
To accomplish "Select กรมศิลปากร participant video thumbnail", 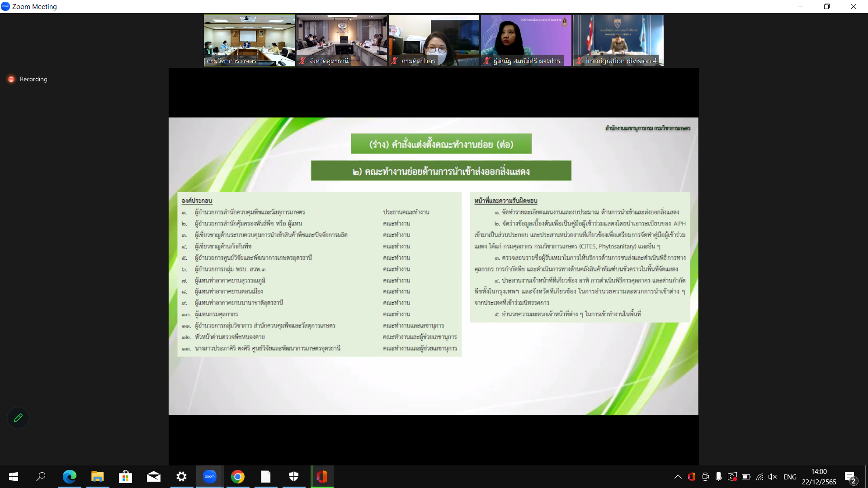I will coord(434,40).
